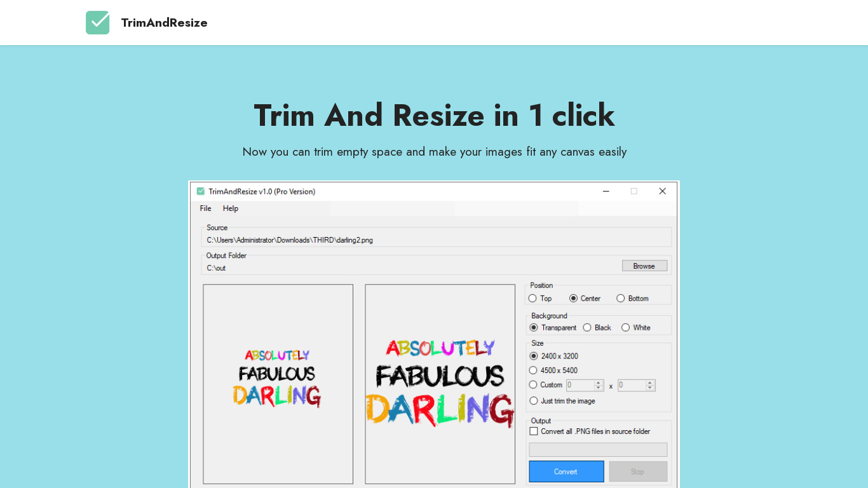The image size is (868, 488).
Task: Choose White background option
Action: (x=626, y=328)
